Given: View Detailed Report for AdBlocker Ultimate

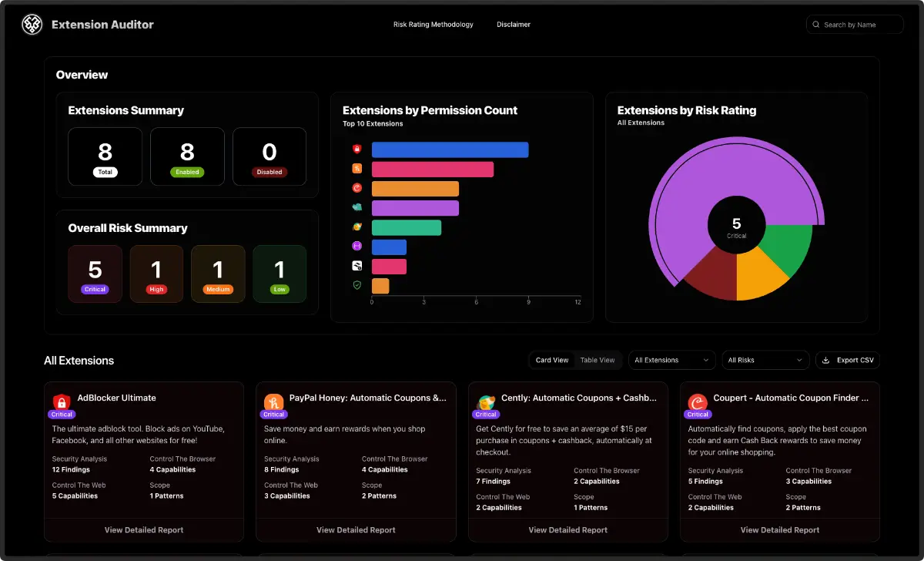Looking at the screenshot, I should [144, 529].
